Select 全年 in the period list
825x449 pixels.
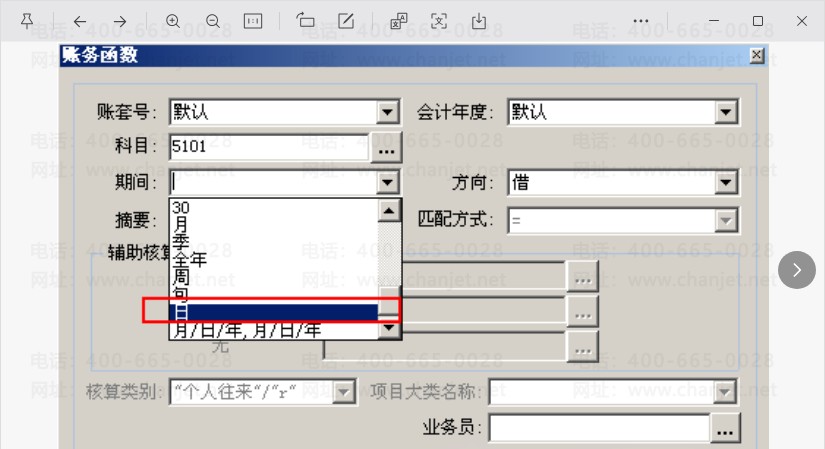click(x=274, y=260)
